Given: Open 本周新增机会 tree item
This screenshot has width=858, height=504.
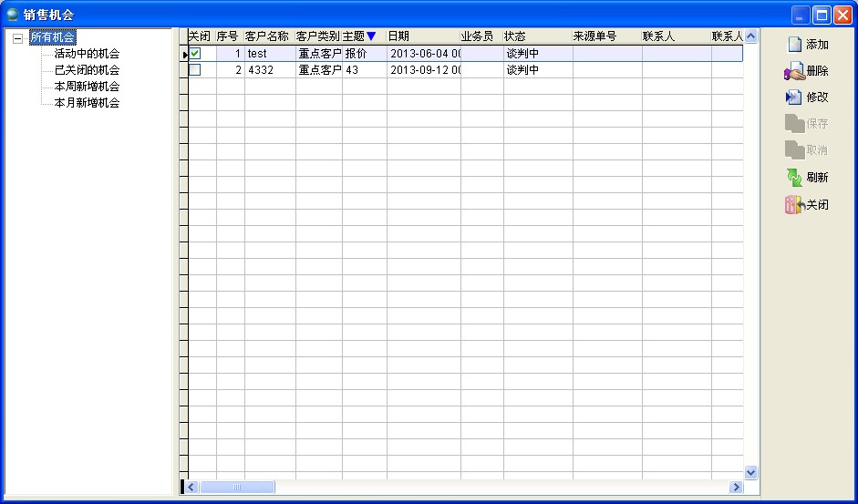Looking at the screenshot, I should click(87, 87).
